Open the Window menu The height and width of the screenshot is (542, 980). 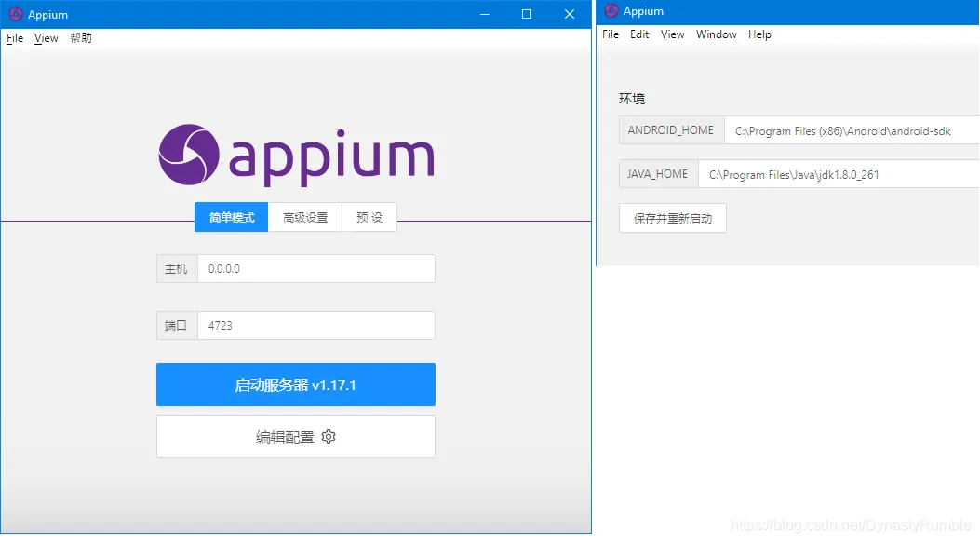tap(717, 34)
